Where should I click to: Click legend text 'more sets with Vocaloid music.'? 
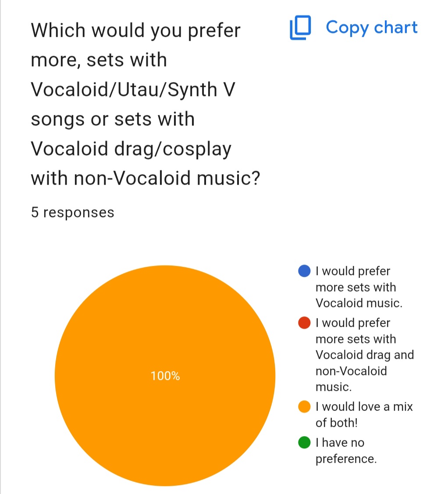[359, 295]
